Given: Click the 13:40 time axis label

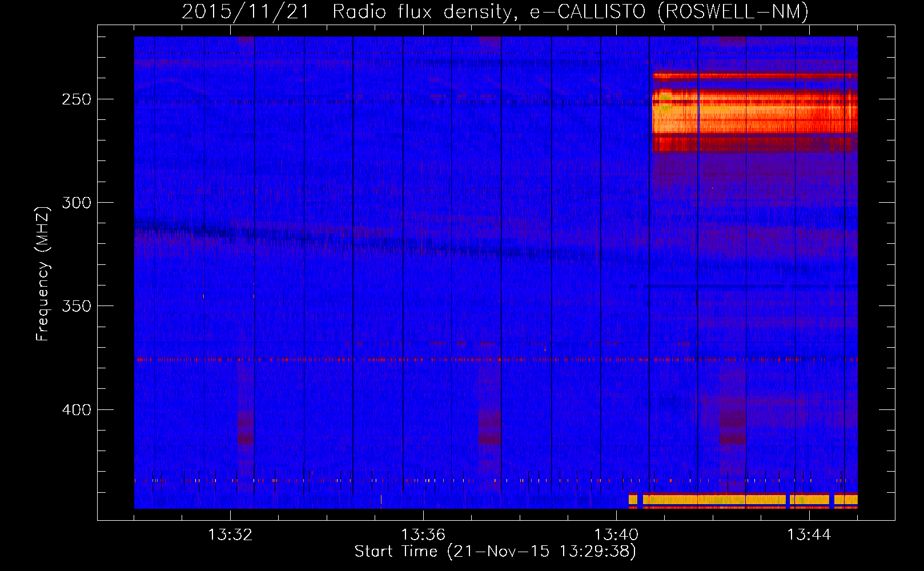Looking at the screenshot, I should pyautogui.click(x=616, y=535).
